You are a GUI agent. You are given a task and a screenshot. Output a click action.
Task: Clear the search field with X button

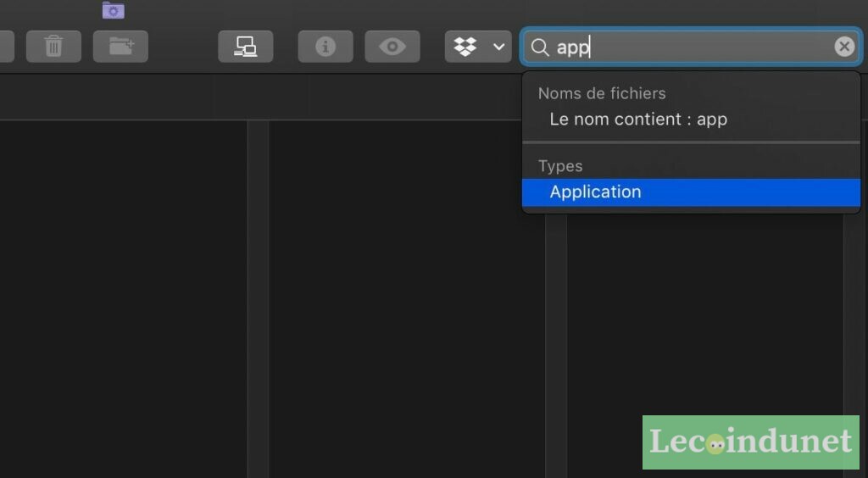843,47
